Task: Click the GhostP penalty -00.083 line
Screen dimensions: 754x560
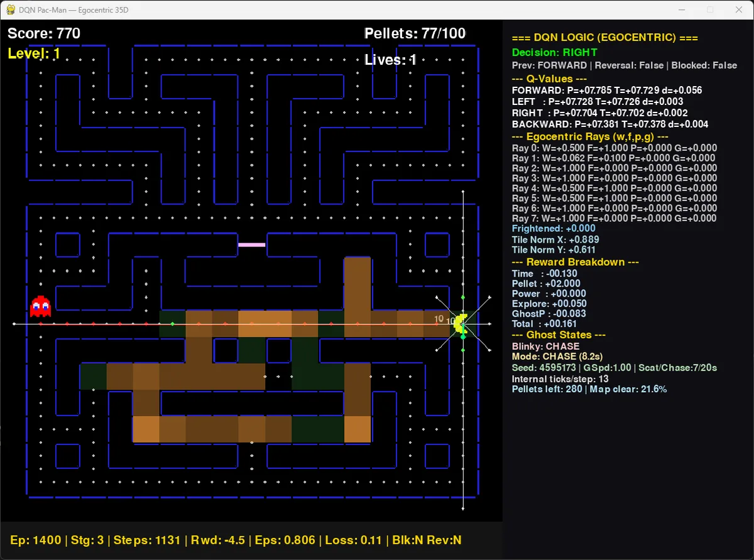Action: click(x=549, y=314)
